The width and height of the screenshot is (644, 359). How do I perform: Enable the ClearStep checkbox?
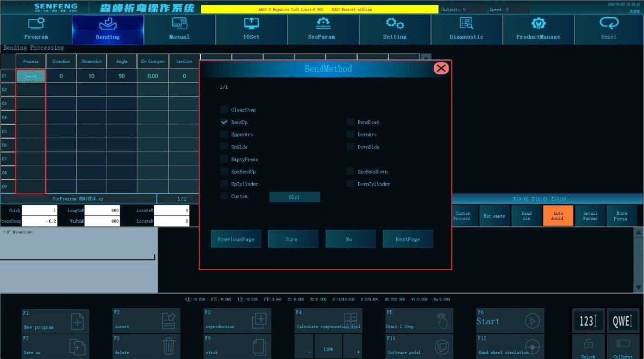[x=224, y=110]
